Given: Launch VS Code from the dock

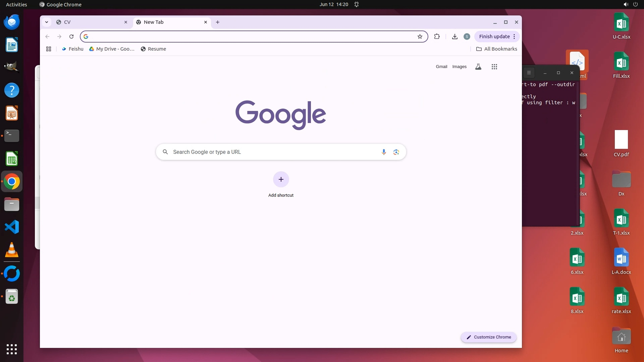Looking at the screenshot, I should coord(12,227).
